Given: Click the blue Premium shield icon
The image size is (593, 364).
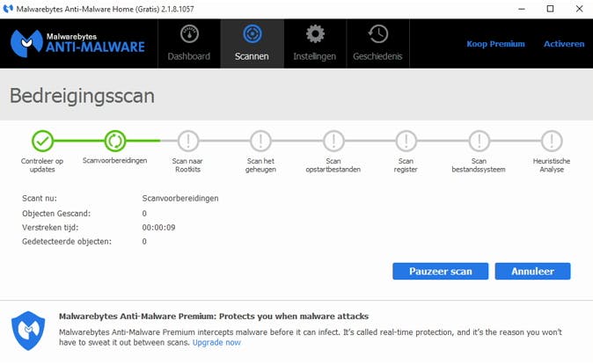Looking at the screenshot, I should [28, 331].
